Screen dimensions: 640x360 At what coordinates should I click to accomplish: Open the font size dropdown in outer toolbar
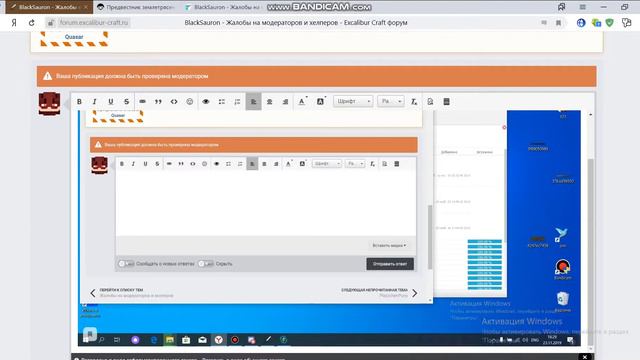tap(391, 101)
